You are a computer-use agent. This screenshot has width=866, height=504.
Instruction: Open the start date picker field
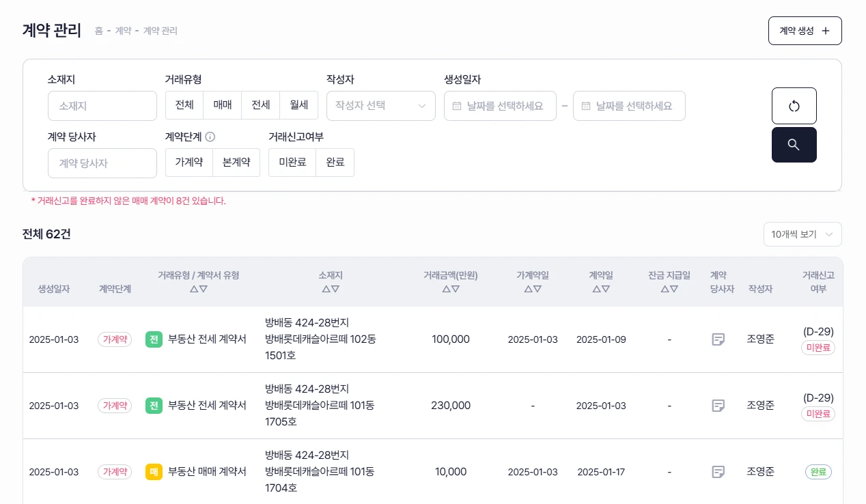[500, 106]
